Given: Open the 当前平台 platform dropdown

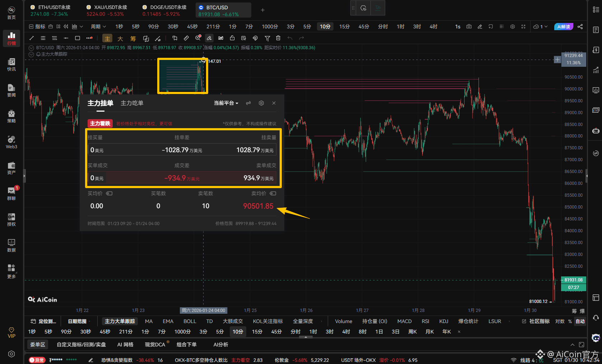Looking at the screenshot, I should 226,103.
